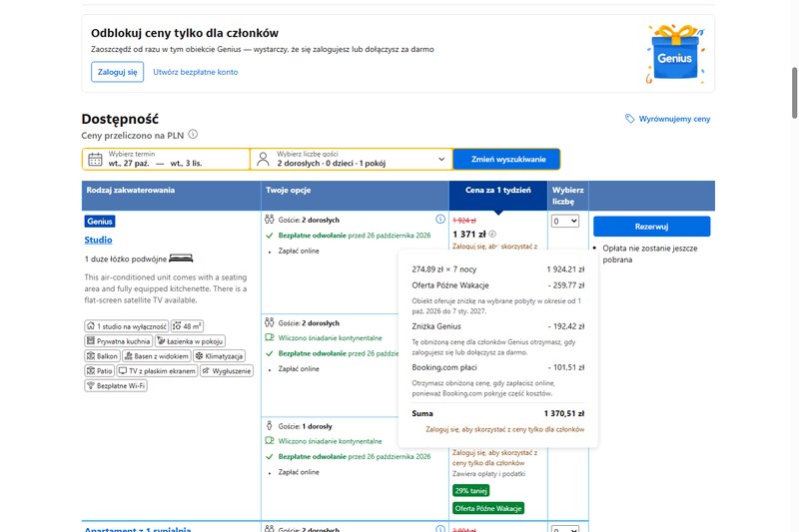Click the Zniżka Genius line in popup
This screenshot has width=799, height=532.
pos(497,326)
